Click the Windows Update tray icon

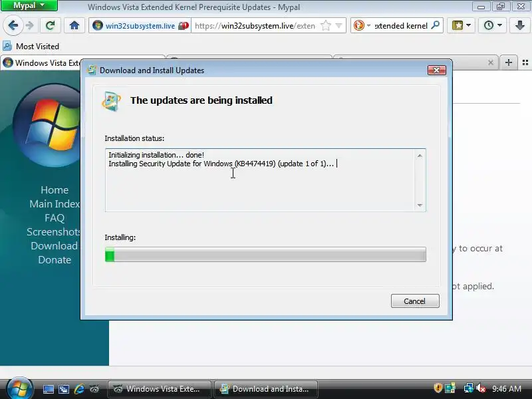450,388
